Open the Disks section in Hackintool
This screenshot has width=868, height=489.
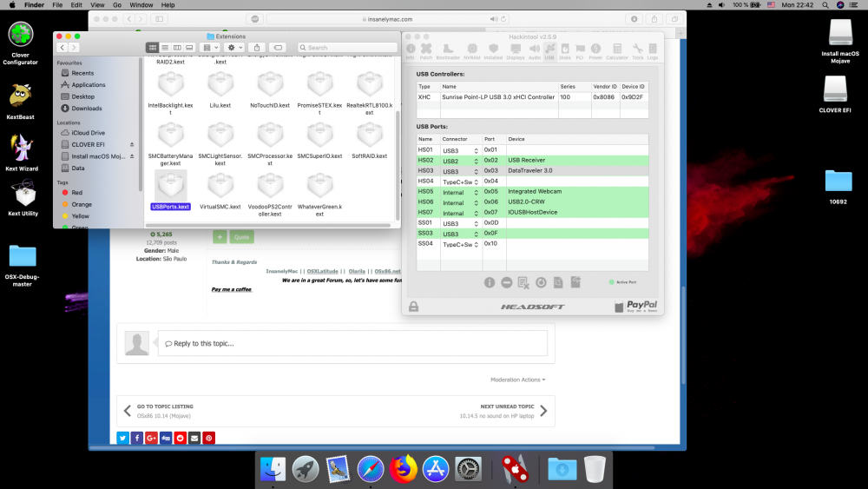565,51
